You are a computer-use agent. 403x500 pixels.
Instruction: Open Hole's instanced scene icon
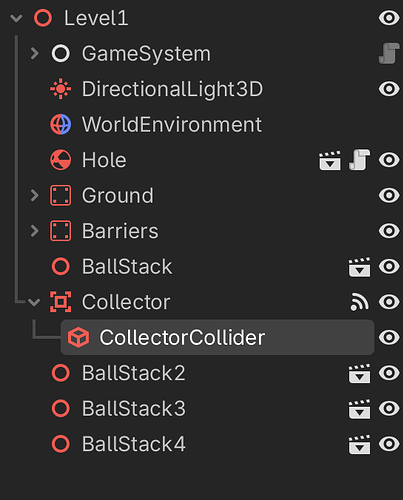330,160
